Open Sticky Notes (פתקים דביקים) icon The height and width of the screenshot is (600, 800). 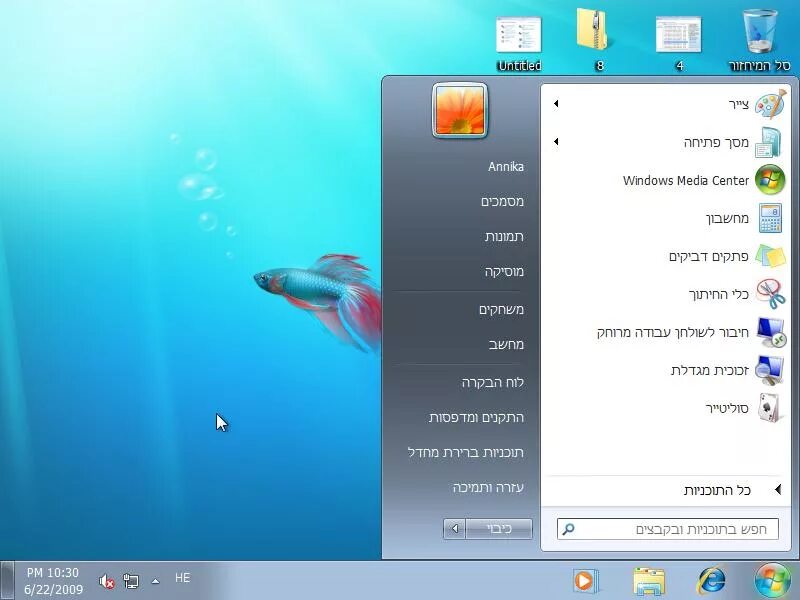pyautogui.click(x=770, y=256)
